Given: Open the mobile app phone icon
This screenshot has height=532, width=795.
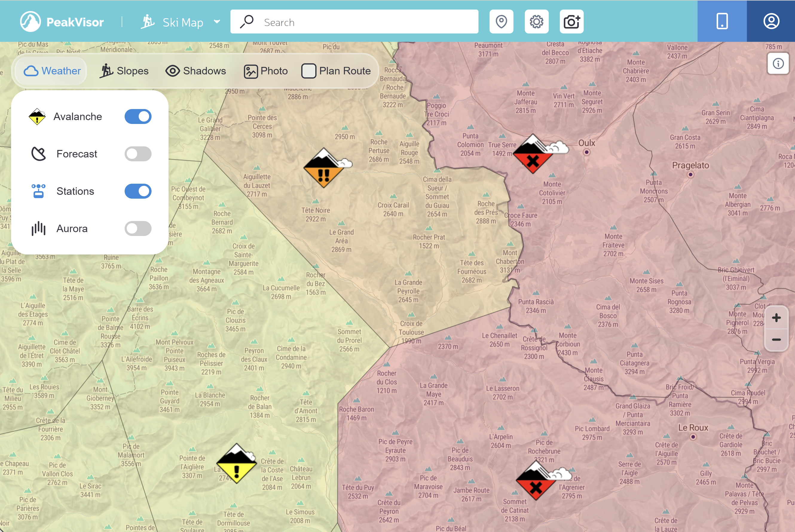Looking at the screenshot, I should 722,22.
